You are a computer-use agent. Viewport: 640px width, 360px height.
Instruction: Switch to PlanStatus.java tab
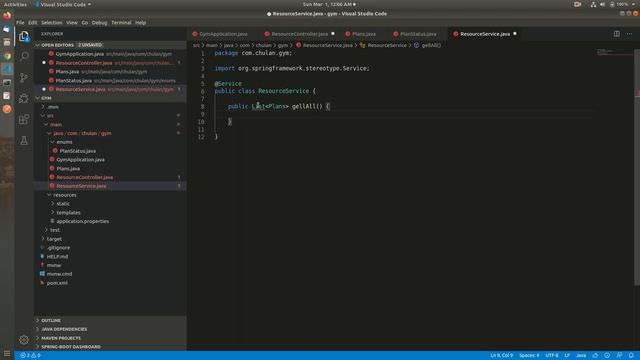[x=418, y=34]
